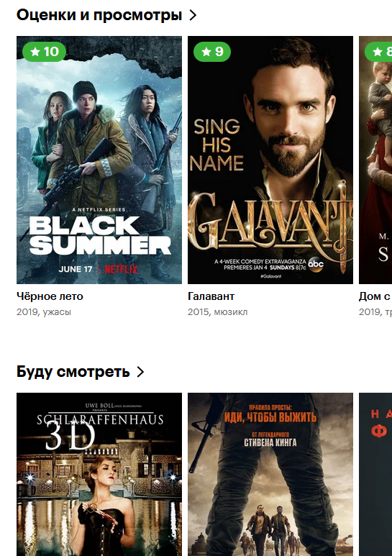Open the Иди, чтобы выжить poster

(x=270, y=475)
